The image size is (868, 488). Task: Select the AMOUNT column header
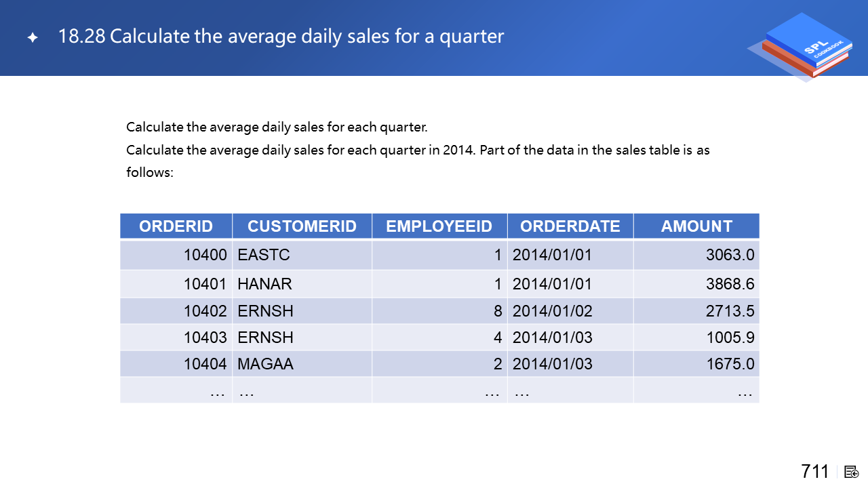[696, 226]
